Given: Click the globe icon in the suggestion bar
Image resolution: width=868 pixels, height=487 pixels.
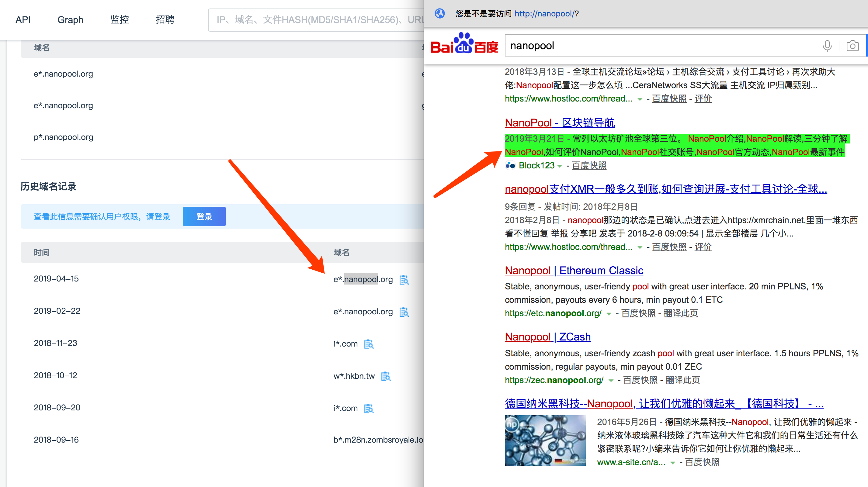Looking at the screenshot, I should click(440, 13).
